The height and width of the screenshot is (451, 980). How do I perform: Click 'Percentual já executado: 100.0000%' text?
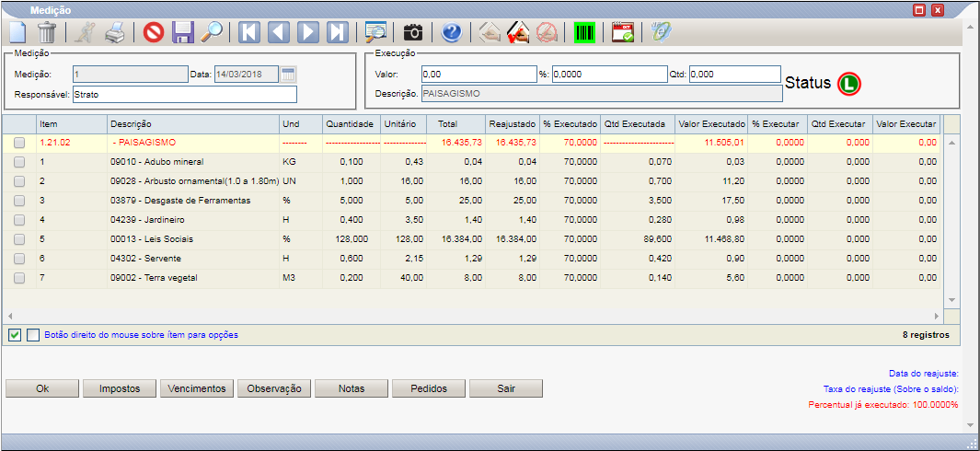click(x=883, y=405)
